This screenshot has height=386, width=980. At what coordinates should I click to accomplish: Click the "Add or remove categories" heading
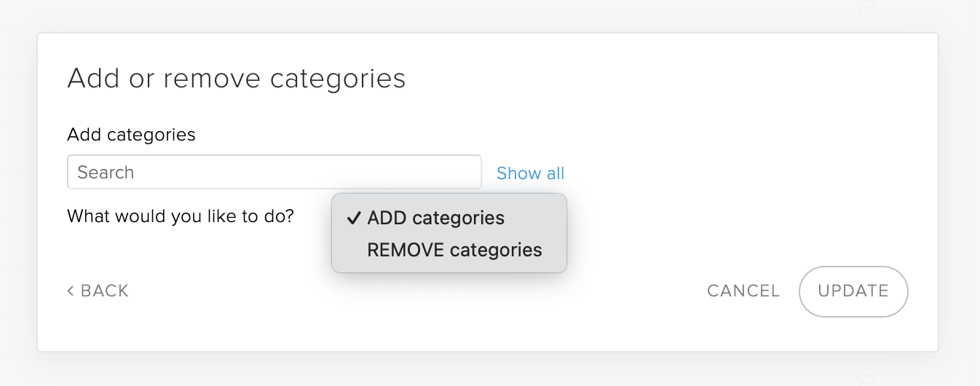coord(236,78)
